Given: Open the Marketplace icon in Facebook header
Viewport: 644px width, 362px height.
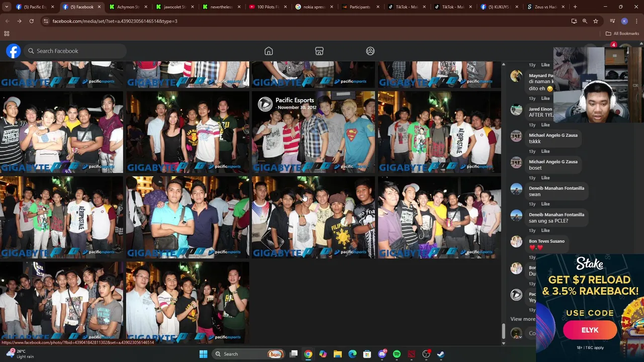Looking at the screenshot, I should click(x=319, y=51).
